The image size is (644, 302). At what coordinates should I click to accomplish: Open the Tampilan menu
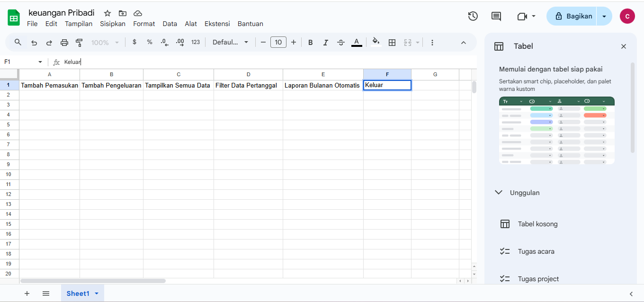point(79,24)
